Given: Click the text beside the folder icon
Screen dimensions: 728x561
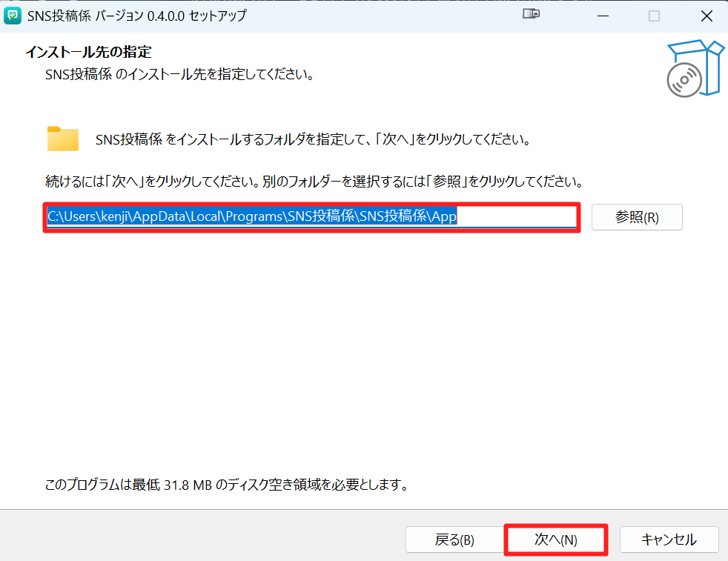Looking at the screenshot, I should pos(314,139).
